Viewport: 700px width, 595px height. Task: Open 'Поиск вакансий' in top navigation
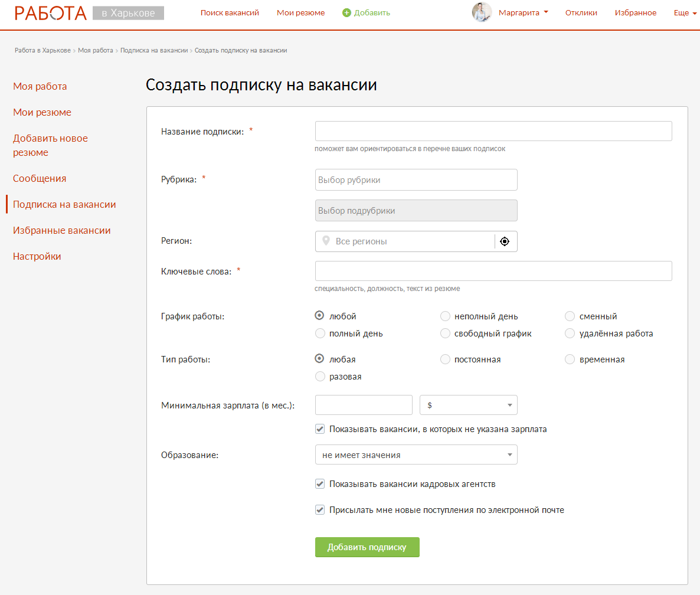230,13
